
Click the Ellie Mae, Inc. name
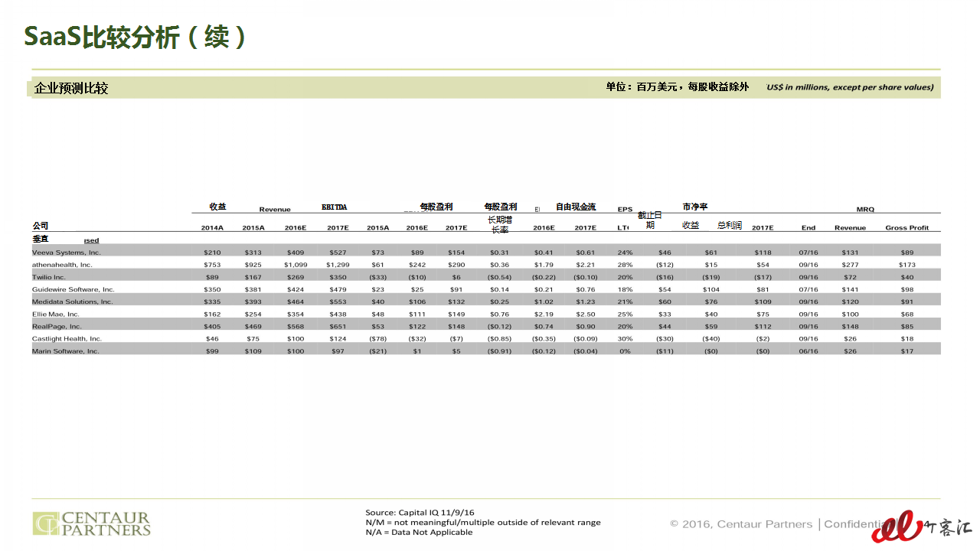pyautogui.click(x=55, y=314)
